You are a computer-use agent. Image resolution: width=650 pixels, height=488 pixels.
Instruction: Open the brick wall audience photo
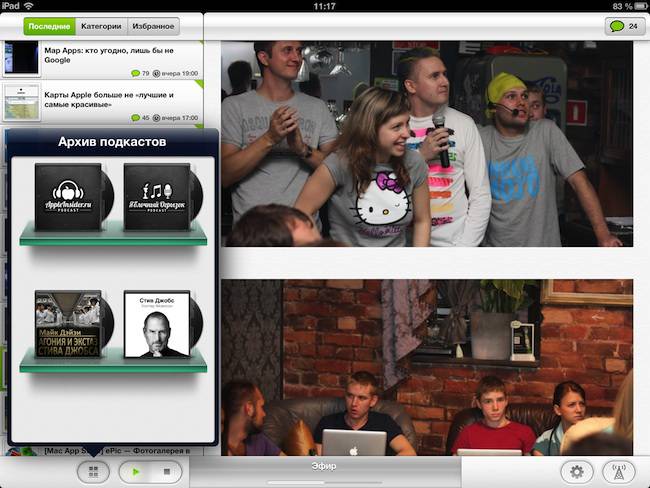pos(427,367)
